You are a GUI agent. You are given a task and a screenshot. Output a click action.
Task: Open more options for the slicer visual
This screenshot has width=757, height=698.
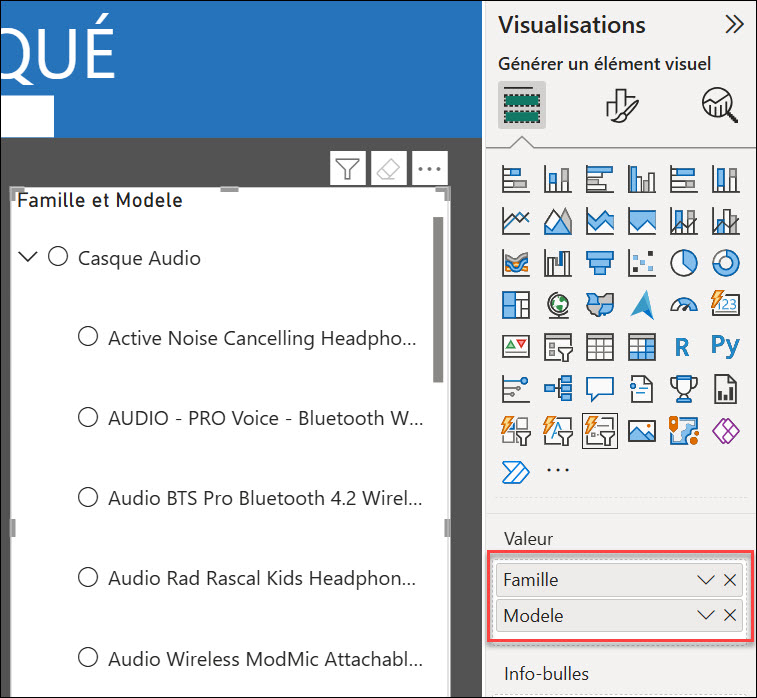tap(429, 169)
